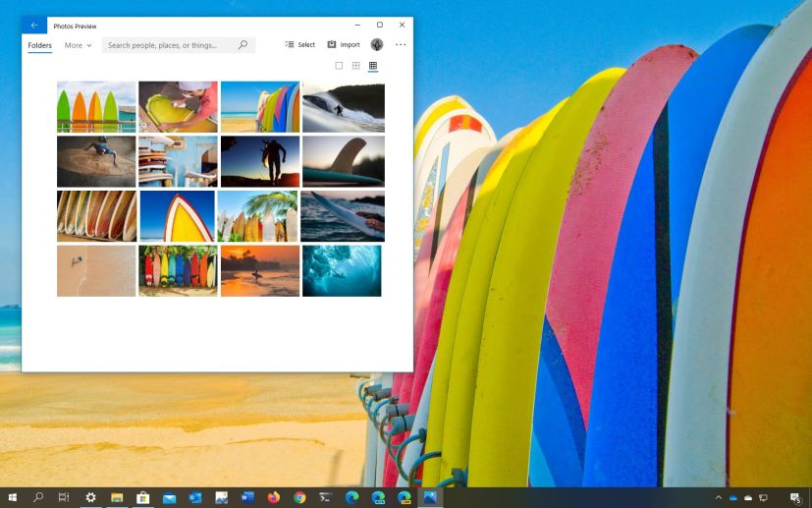Open the network tray icon
This screenshot has width=812, height=508.
(763, 497)
